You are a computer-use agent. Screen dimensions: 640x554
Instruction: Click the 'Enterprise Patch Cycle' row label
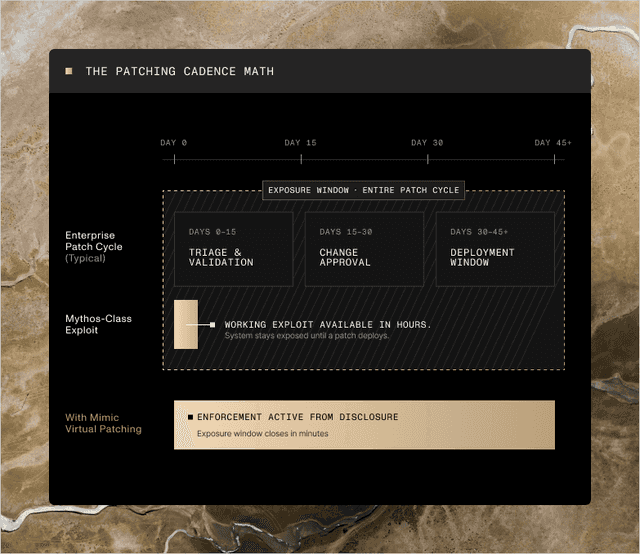point(94,241)
